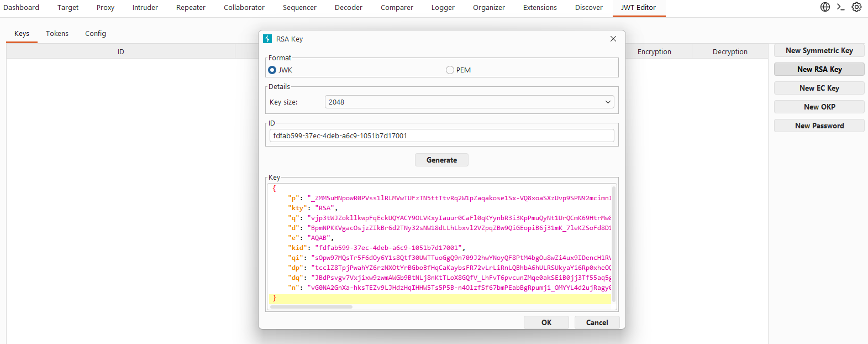
Task: Open the Keys sub-tab
Action: click(22, 34)
